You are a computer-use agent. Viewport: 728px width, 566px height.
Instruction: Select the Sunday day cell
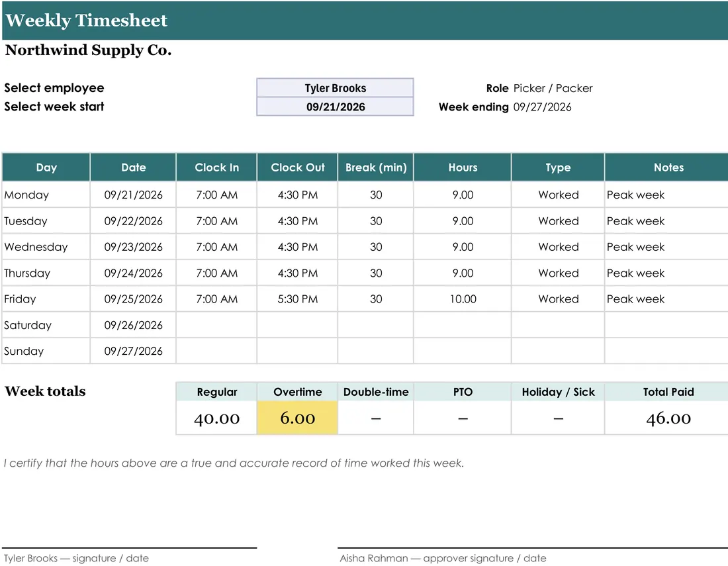(x=46, y=351)
